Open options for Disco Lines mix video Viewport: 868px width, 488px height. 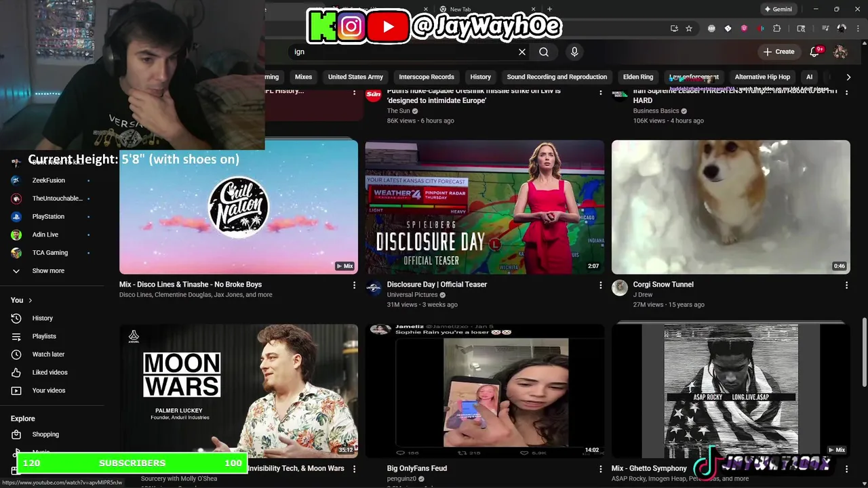tap(354, 285)
